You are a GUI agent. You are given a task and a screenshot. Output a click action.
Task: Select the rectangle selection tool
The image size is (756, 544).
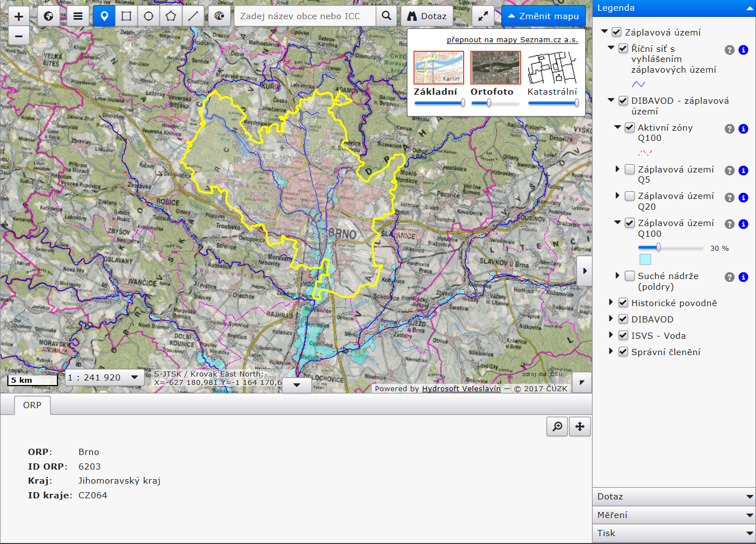point(126,16)
